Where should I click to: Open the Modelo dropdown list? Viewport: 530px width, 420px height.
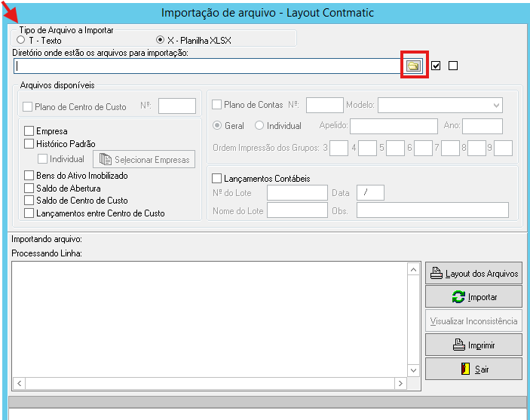click(x=440, y=105)
